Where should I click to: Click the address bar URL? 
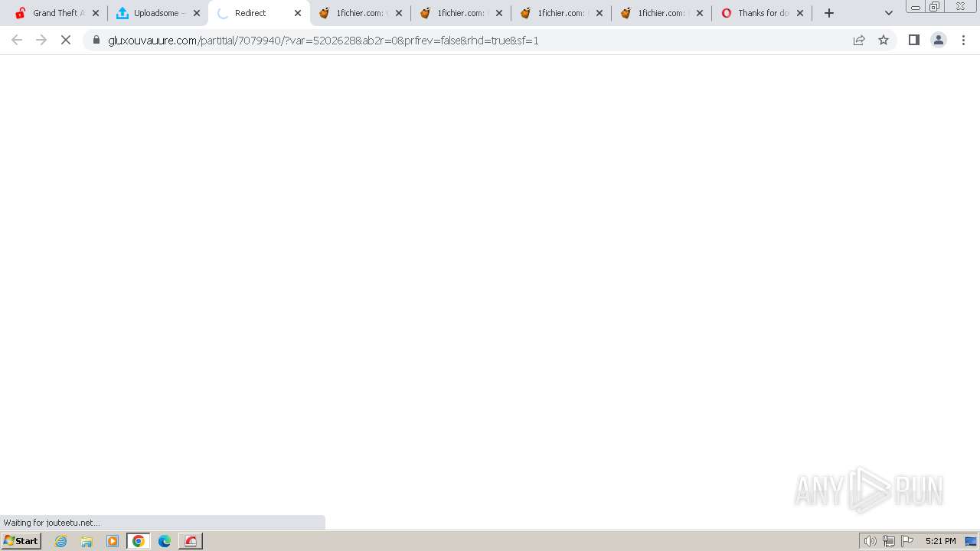click(323, 41)
